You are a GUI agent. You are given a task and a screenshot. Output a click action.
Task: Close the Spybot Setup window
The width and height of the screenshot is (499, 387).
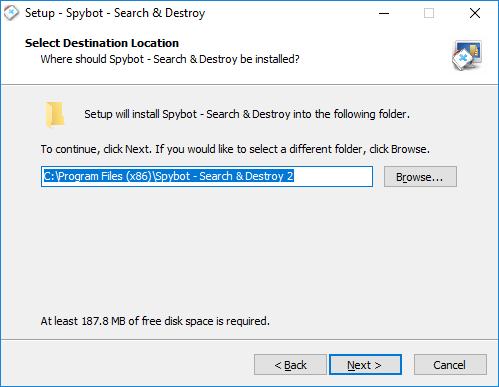coord(475,13)
